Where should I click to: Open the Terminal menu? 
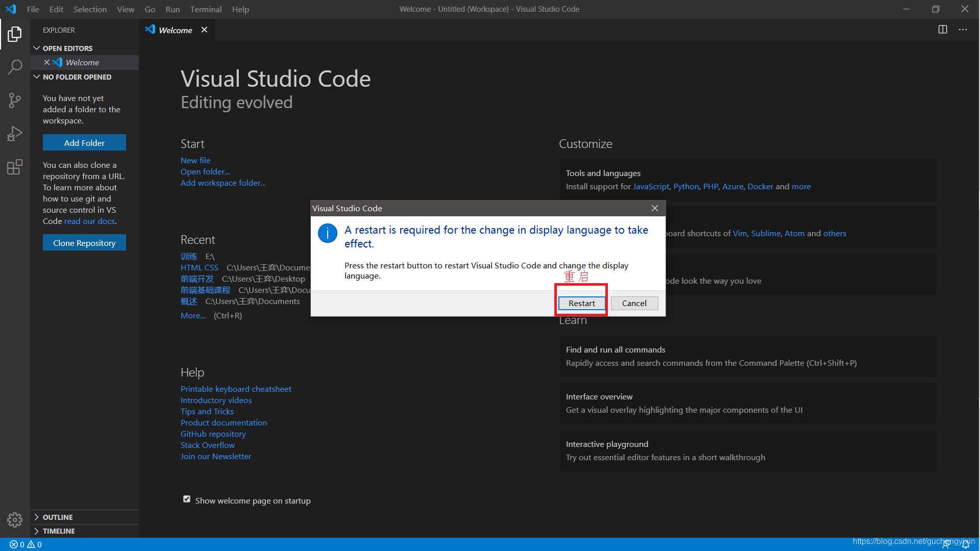[x=206, y=9]
